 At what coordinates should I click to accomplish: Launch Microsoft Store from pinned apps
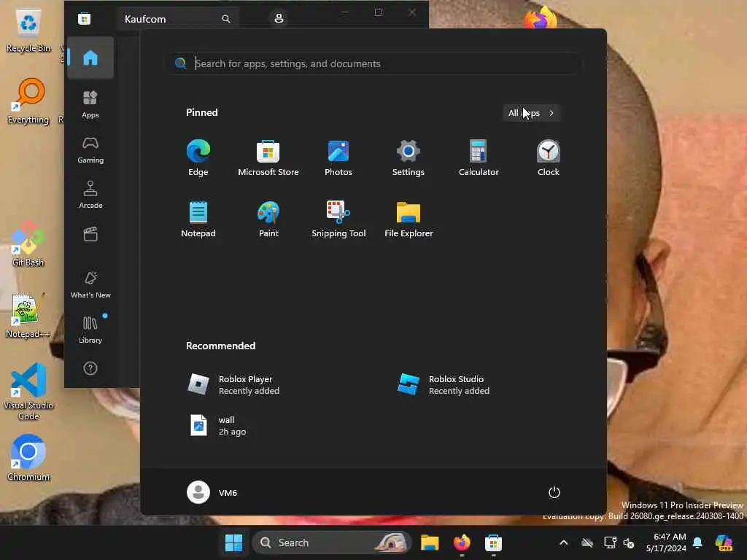point(268,158)
